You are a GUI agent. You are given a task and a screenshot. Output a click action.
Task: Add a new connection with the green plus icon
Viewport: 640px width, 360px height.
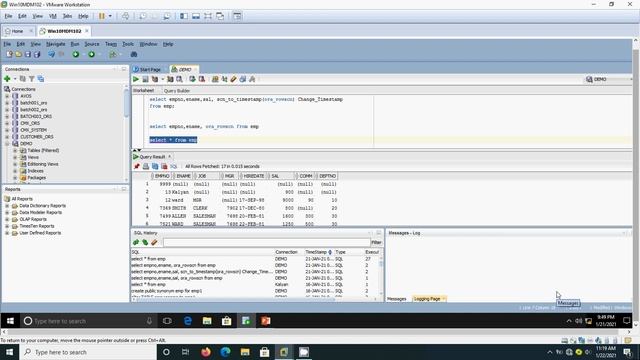tap(7, 79)
